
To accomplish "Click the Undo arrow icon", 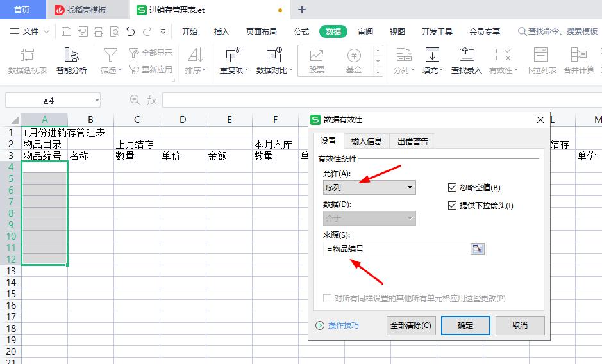I will tap(131, 31).
